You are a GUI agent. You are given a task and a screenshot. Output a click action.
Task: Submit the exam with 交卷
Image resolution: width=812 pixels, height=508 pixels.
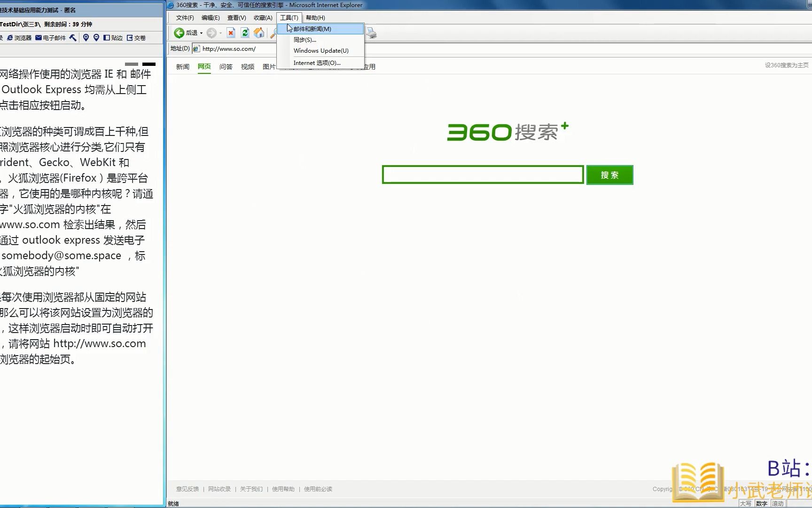tap(136, 38)
